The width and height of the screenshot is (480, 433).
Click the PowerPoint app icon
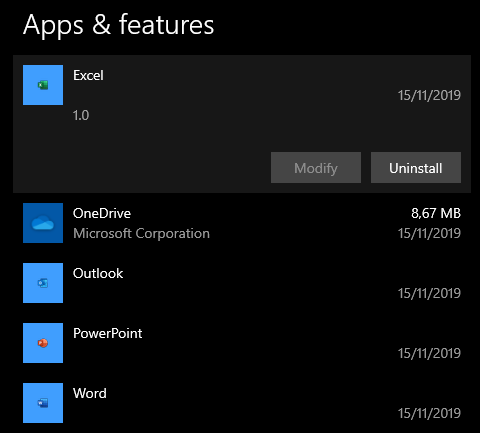tap(43, 343)
